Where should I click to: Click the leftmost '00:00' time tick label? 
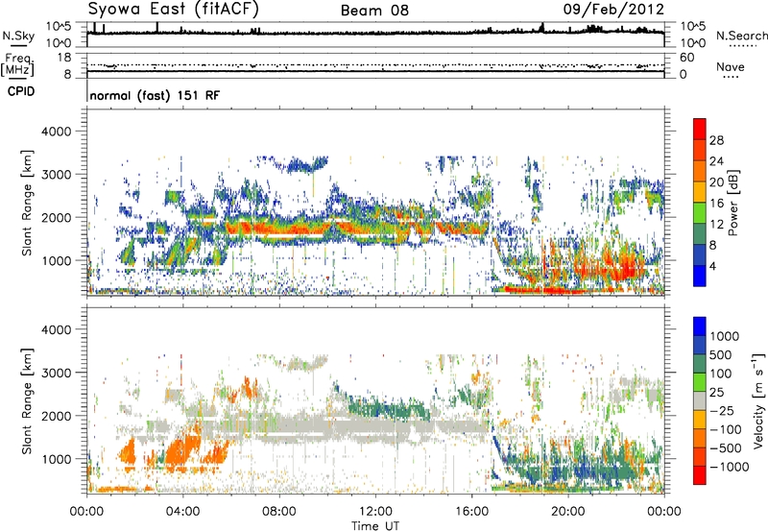86,512
